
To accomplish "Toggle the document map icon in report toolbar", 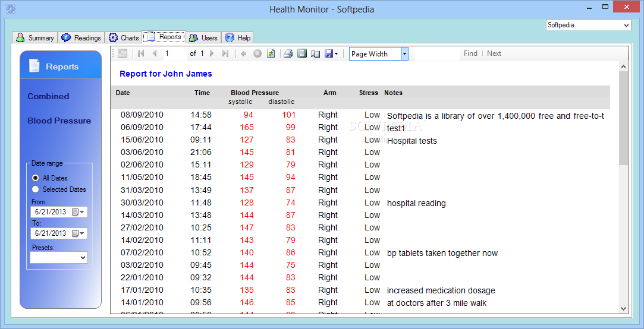I will [x=122, y=53].
